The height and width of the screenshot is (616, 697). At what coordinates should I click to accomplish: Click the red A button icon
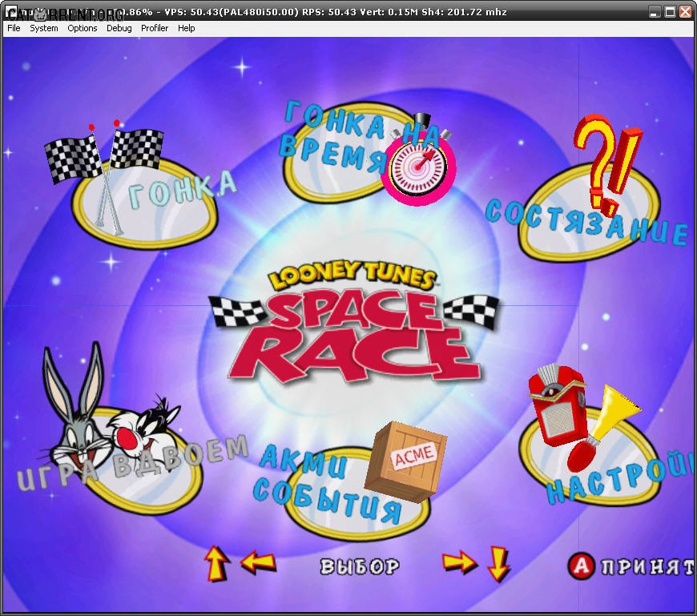[x=581, y=566]
